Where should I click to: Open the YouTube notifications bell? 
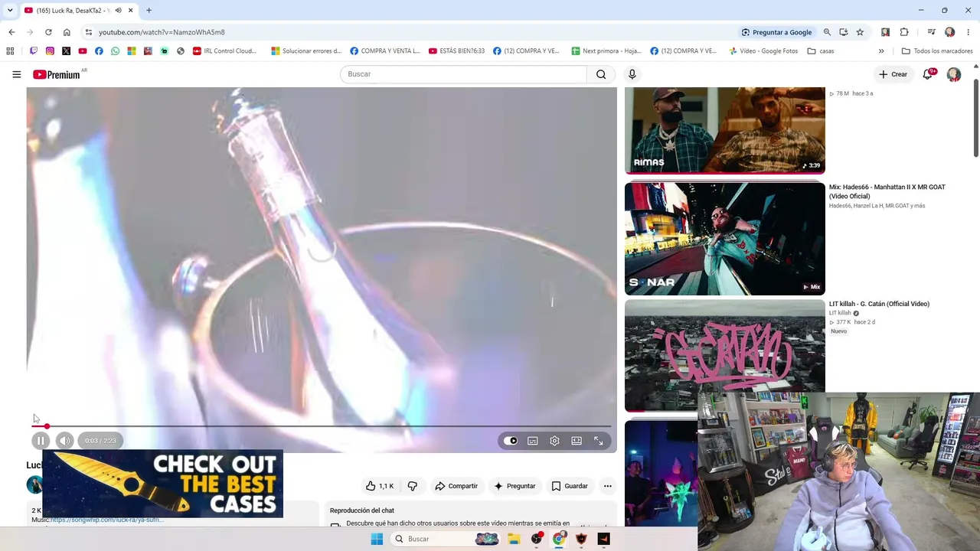coord(928,74)
